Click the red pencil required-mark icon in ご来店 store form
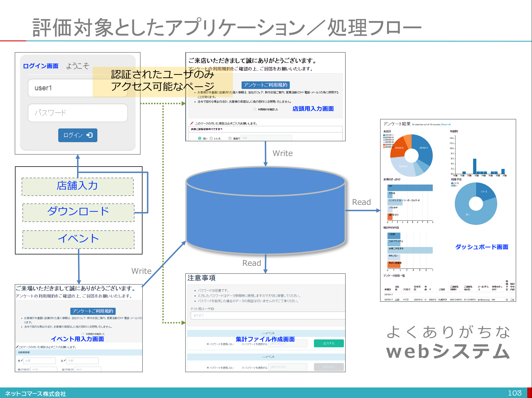Screen dimensions: 532x398 pyautogui.click(x=192, y=123)
